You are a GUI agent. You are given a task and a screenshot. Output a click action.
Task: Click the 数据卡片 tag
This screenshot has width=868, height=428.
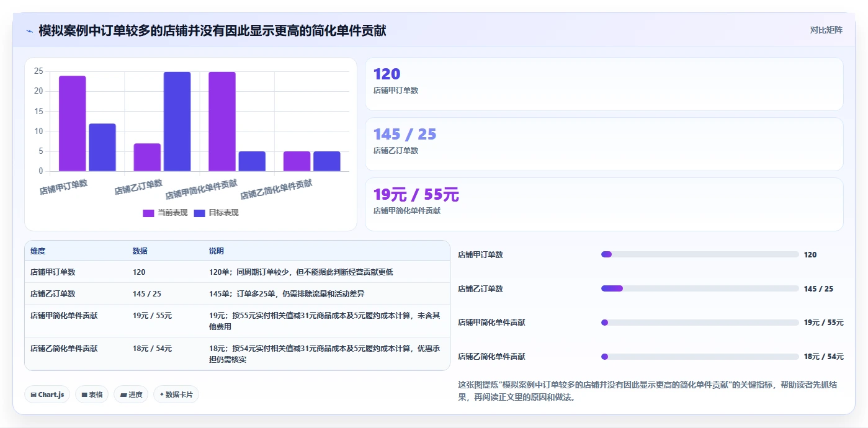click(176, 395)
